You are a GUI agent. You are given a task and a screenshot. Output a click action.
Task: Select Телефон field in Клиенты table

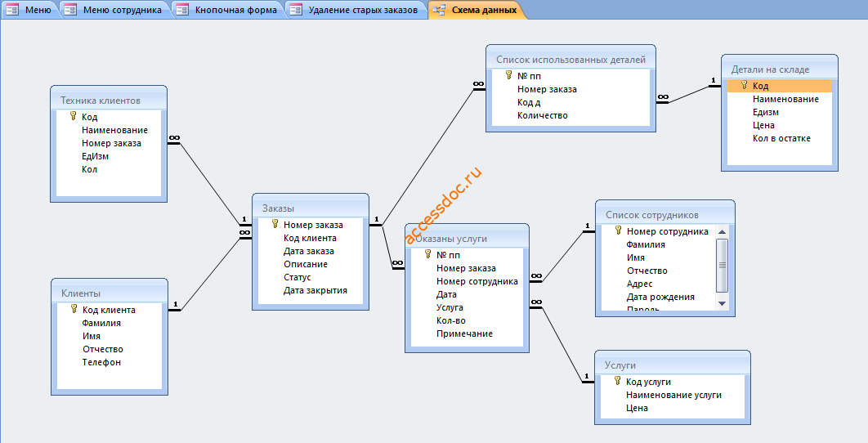(101, 362)
